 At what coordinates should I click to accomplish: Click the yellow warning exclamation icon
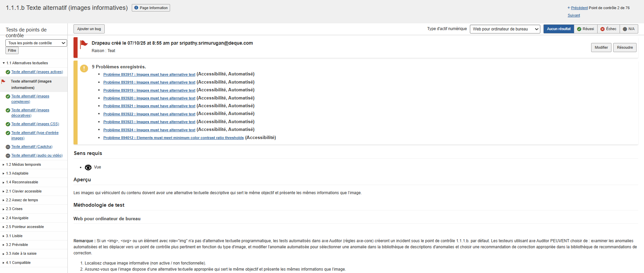[x=84, y=68]
